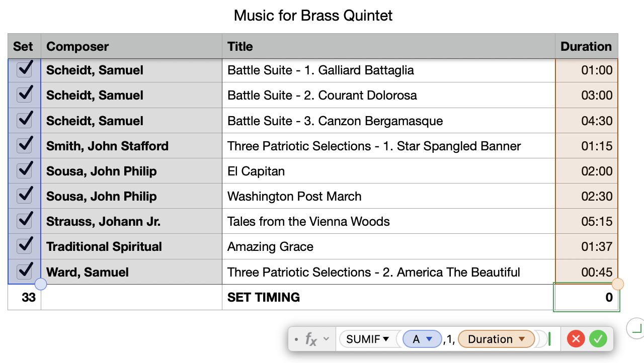The height and width of the screenshot is (363, 644).
Task: Open the Duration reference token menu
Action: coord(521,339)
